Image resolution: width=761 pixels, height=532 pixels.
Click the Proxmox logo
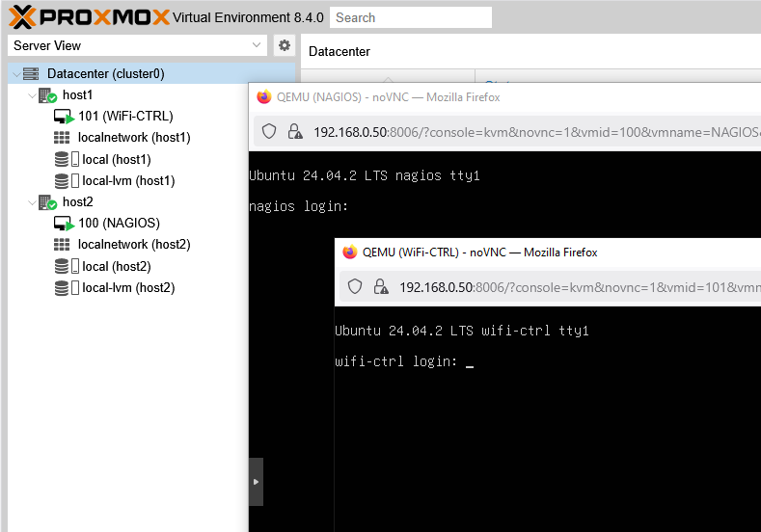coord(89,17)
